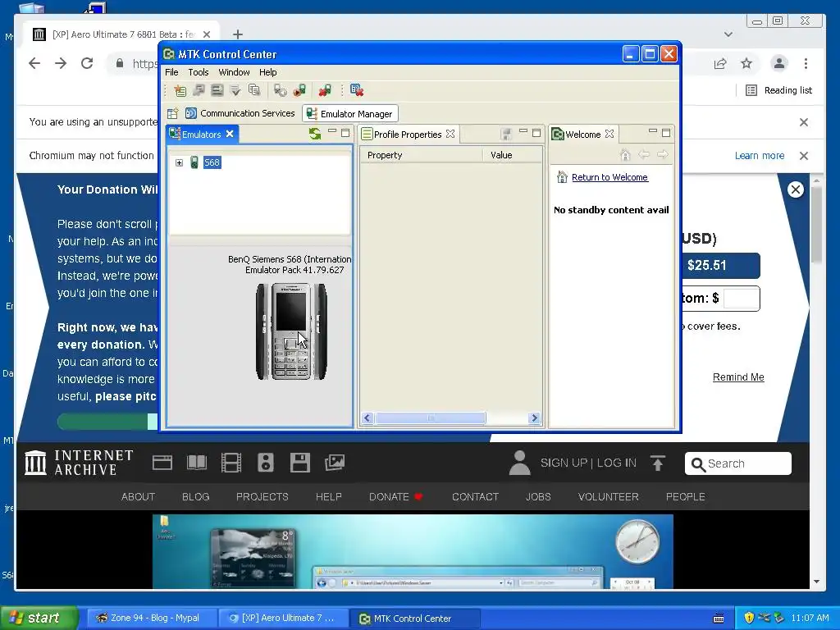Click the grayed console list toolbar icon
This screenshot has width=840, height=630.
217,90
